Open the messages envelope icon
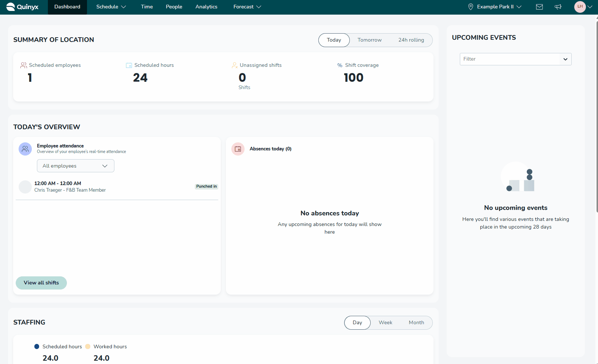 point(539,7)
